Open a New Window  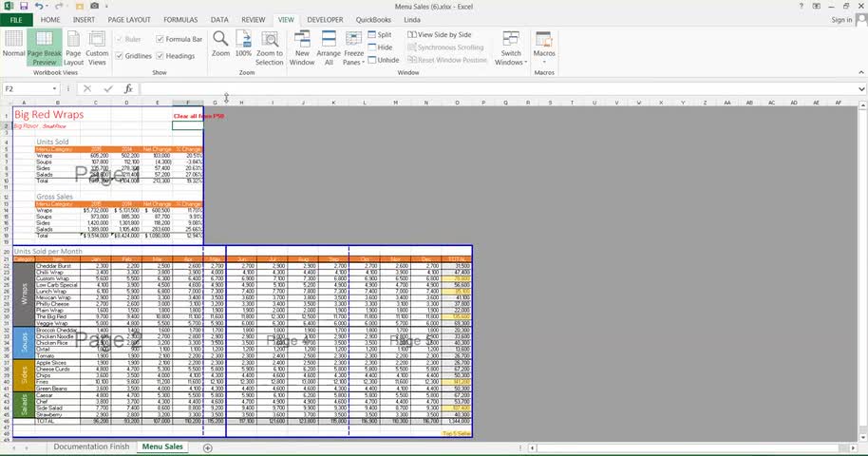click(302, 47)
